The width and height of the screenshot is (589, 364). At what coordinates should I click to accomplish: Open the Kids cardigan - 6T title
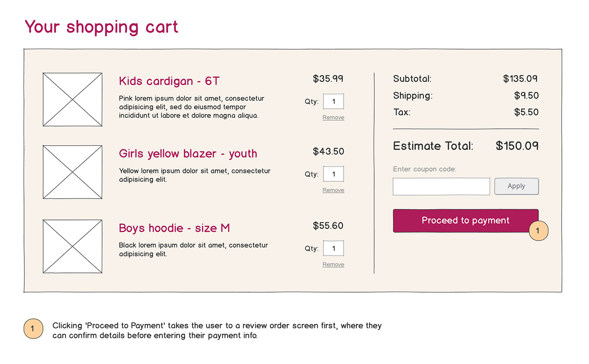pos(169,81)
